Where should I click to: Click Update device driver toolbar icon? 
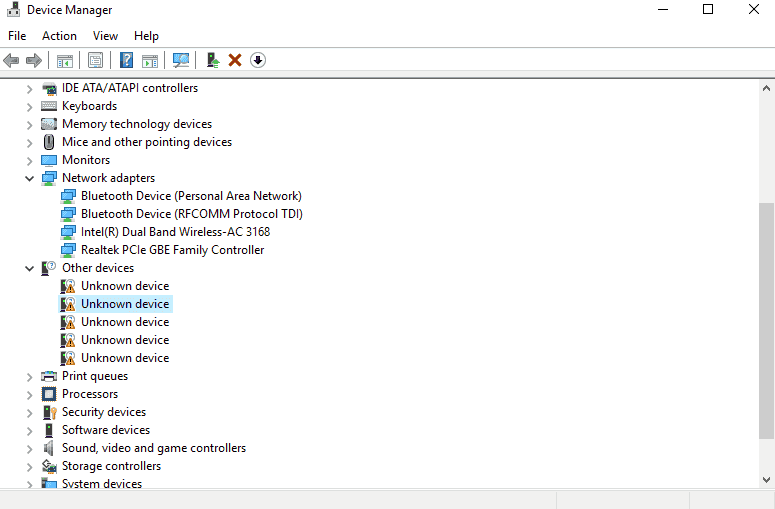pos(213,60)
